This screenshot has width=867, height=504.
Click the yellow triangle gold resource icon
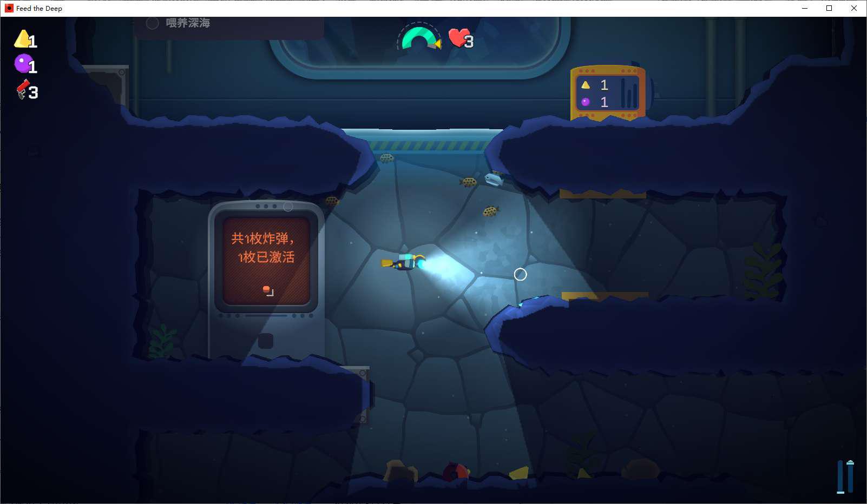(x=22, y=39)
